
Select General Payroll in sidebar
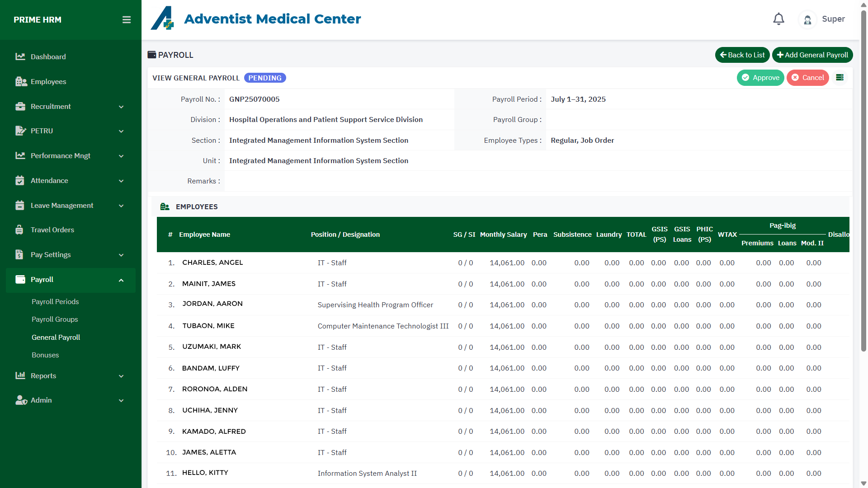pyautogui.click(x=56, y=338)
